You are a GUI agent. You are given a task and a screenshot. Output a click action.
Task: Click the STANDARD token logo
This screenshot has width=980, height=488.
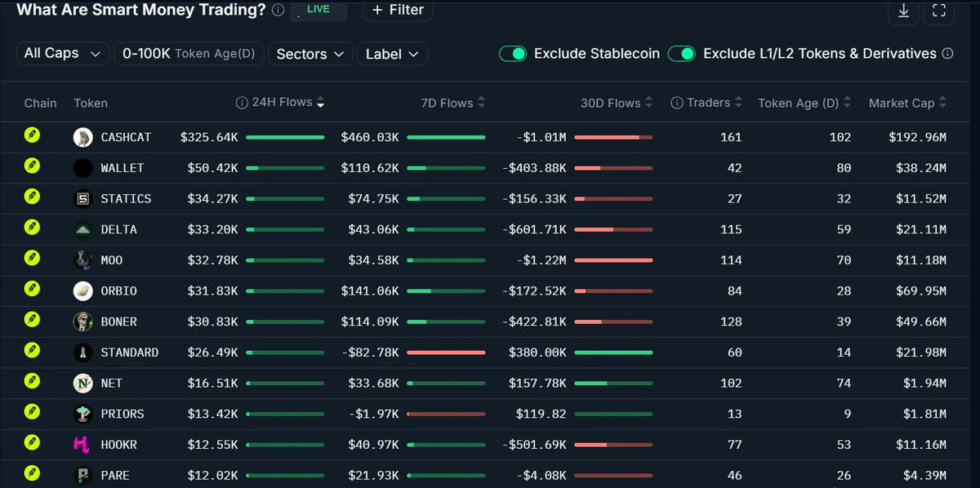(x=83, y=353)
